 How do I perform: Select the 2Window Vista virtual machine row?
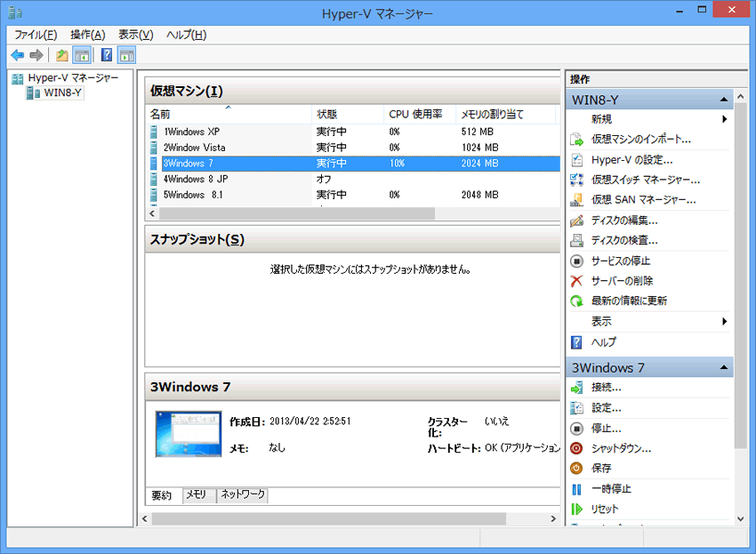tap(352, 148)
